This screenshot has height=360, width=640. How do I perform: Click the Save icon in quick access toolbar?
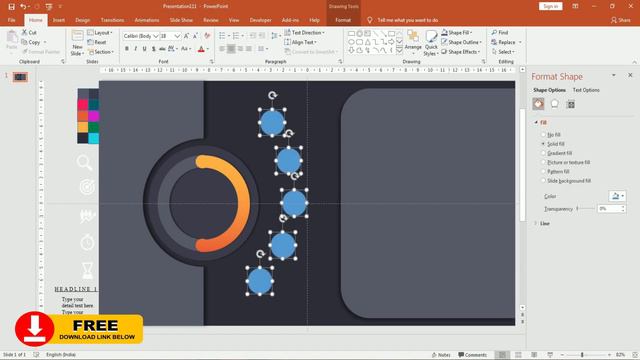[x=11, y=7]
